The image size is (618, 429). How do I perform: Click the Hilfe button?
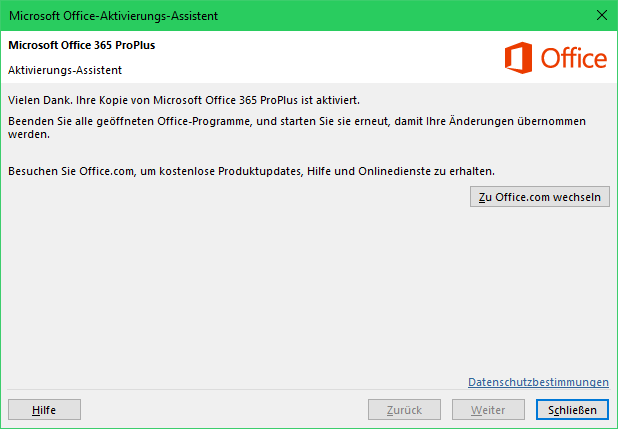[x=44, y=410]
